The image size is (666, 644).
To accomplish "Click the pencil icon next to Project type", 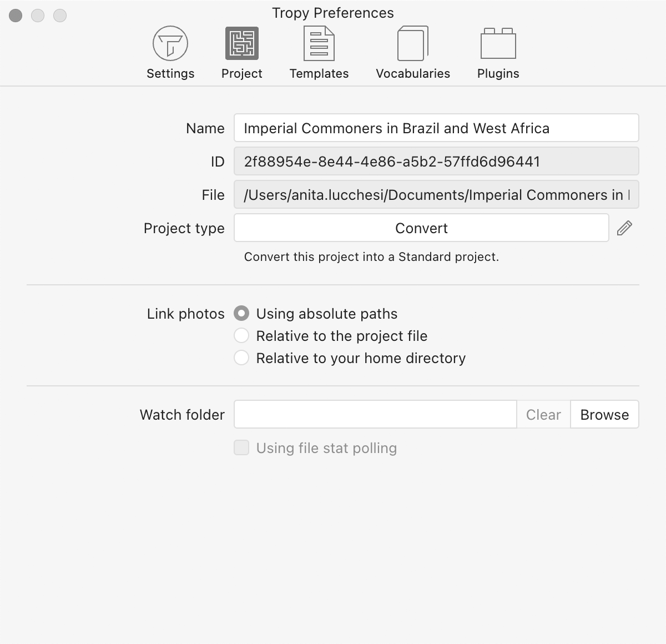I will tap(624, 228).
